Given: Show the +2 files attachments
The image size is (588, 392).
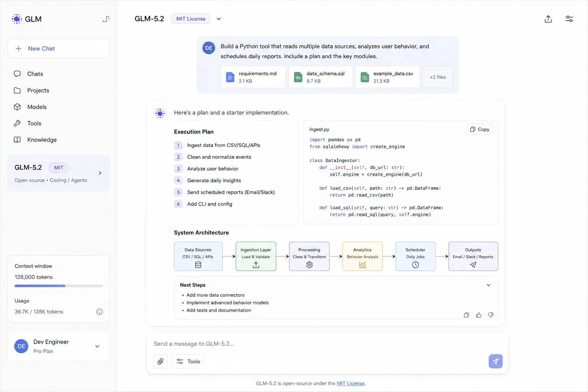Looking at the screenshot, I should click(x=438, y=77).
